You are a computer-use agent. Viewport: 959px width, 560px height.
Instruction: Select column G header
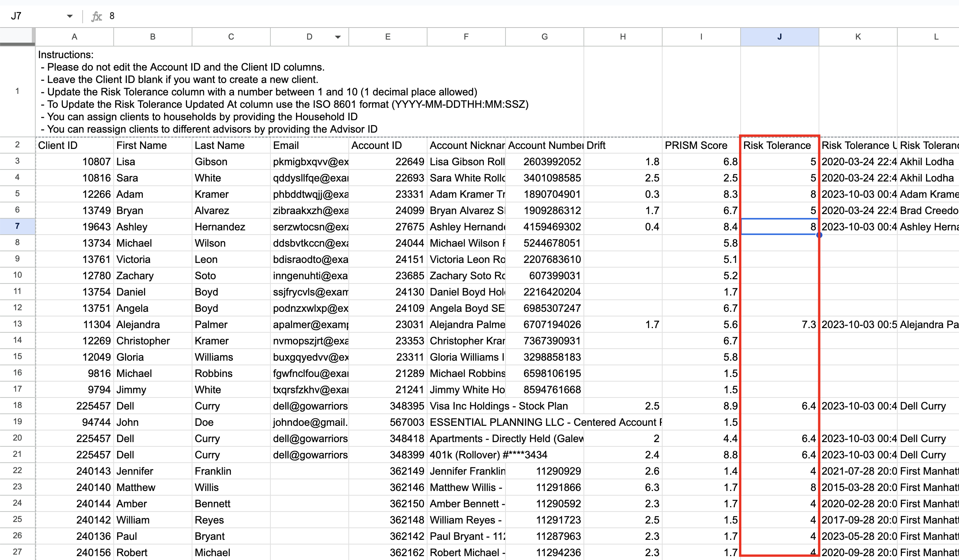(x=545, y=37)
